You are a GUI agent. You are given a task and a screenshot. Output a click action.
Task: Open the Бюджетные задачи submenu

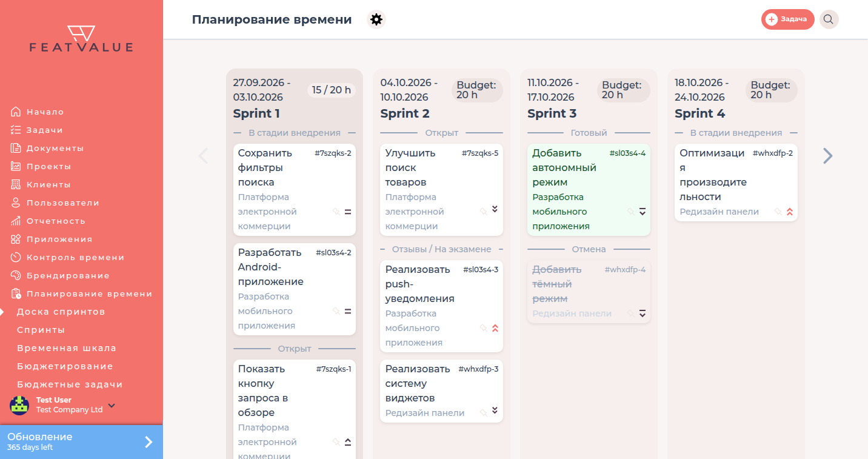[70, 384]
